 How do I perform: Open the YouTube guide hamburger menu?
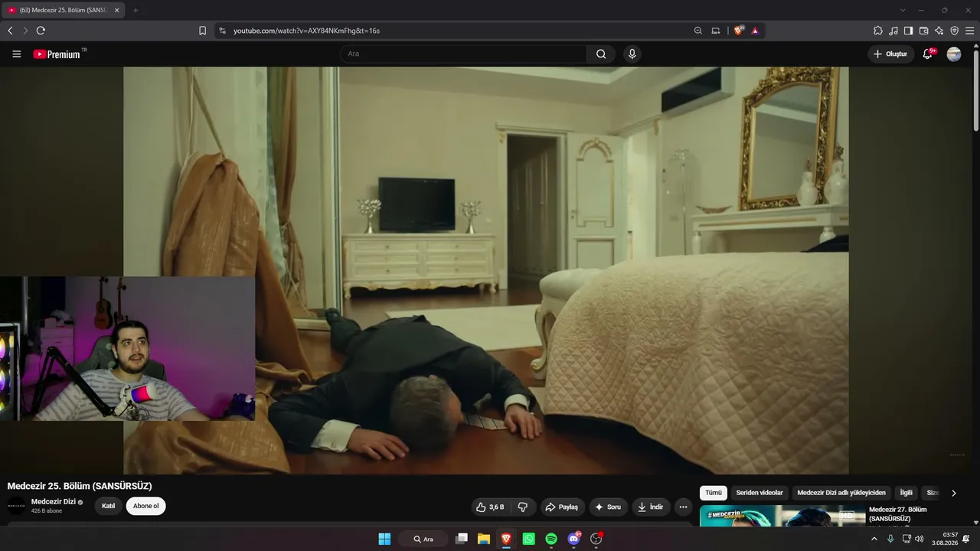tap(17, 54)
